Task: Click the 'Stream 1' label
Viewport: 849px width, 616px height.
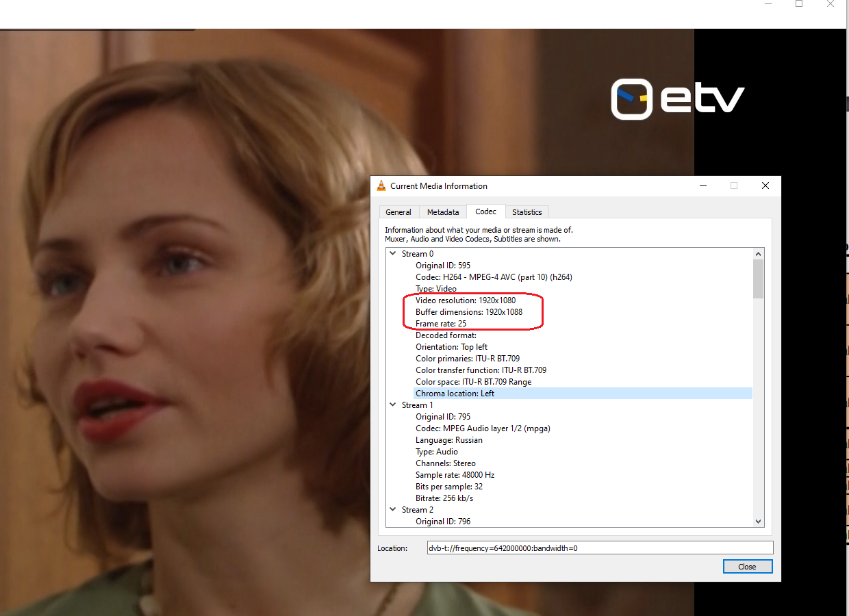Action: click(x=418, y=405)
